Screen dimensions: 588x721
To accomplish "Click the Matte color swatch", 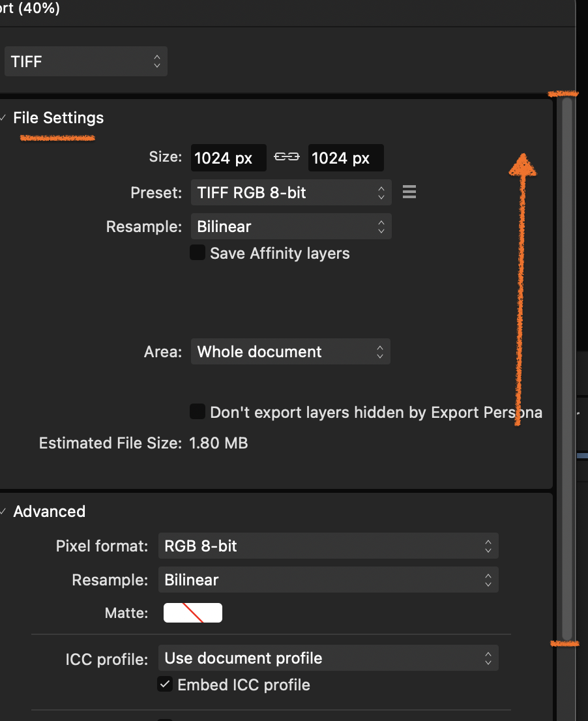I will pos(192,613).
